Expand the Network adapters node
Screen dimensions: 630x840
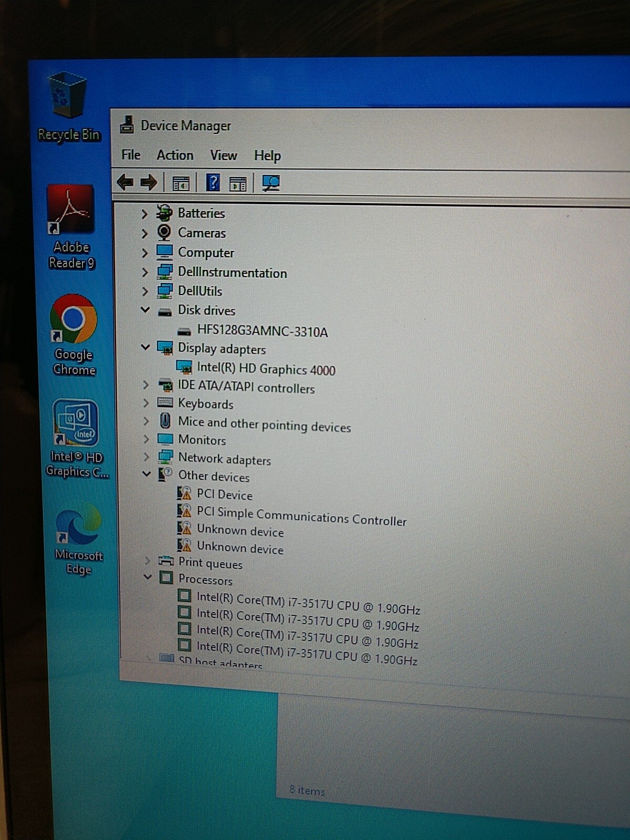coord(146,457)
